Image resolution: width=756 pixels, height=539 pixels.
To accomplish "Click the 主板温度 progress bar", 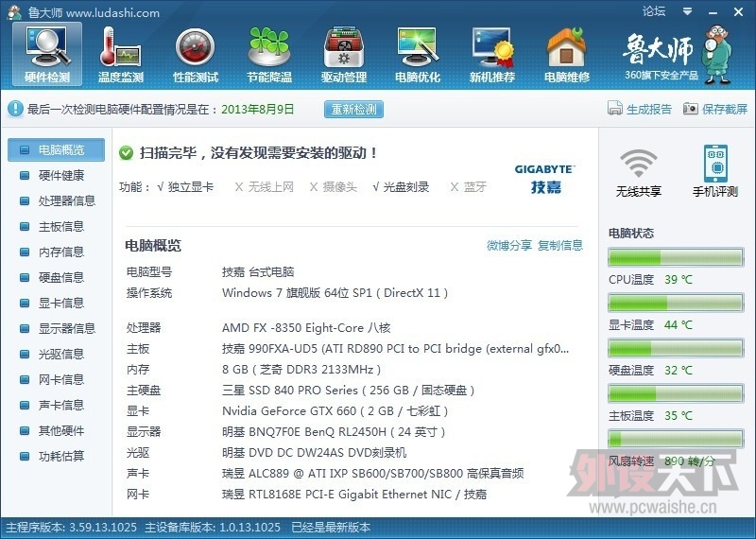I will click(x=676, y=393).
